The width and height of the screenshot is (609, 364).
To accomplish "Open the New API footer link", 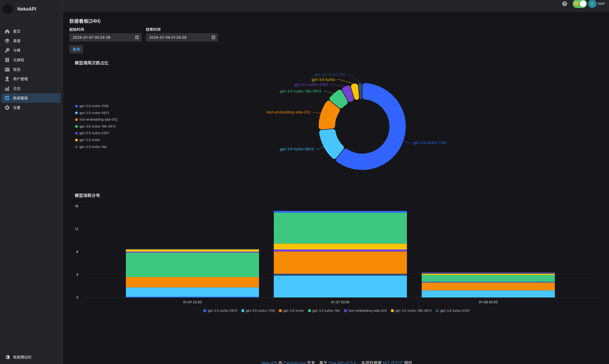I will [x=269, y=362].
